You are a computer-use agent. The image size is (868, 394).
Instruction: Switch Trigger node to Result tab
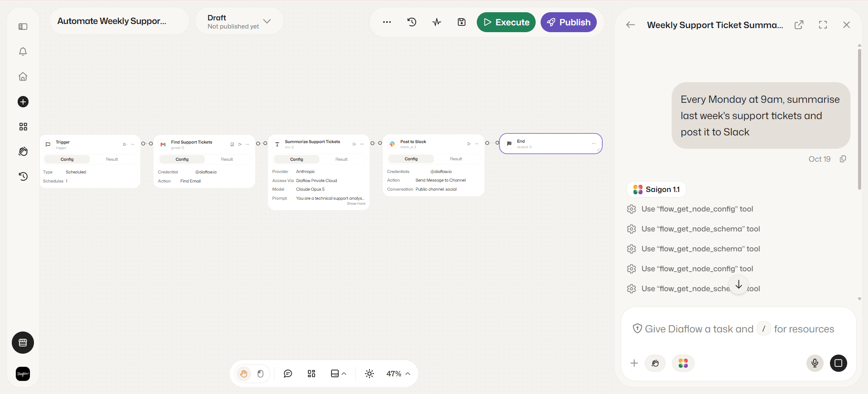(112, 159)
